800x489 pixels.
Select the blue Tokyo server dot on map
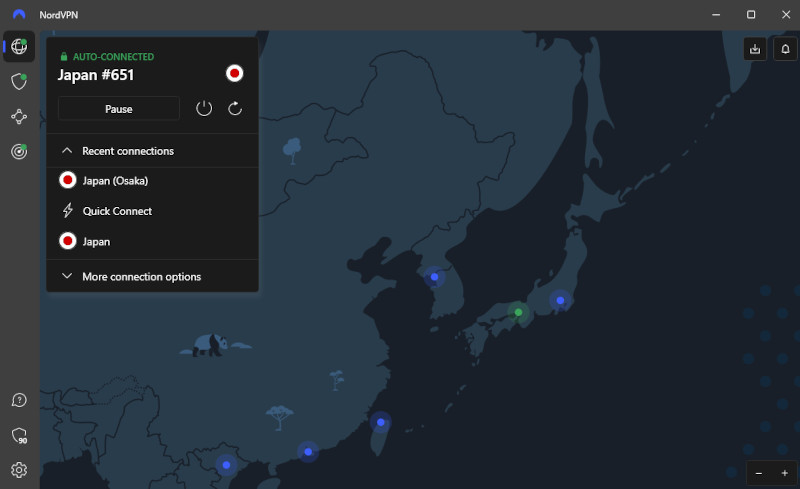click(x=560, y=300)
